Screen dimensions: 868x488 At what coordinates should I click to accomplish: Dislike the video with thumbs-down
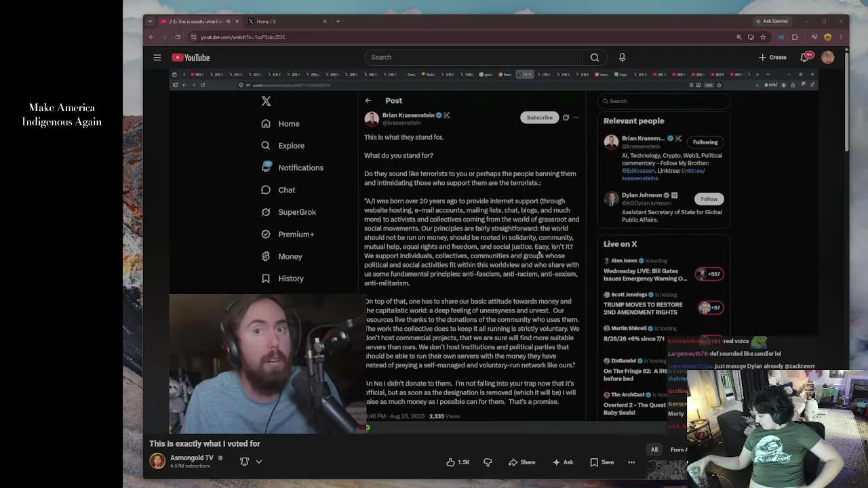coord(488,462)
